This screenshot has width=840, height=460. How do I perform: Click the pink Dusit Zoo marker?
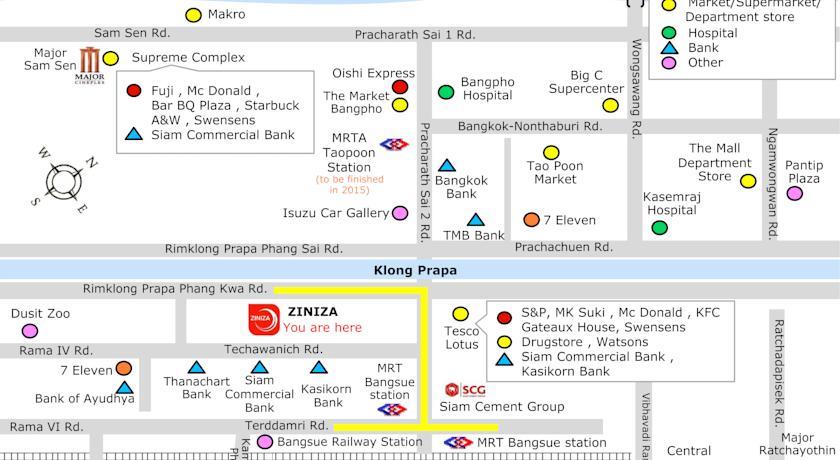click(x=30, y=331)
